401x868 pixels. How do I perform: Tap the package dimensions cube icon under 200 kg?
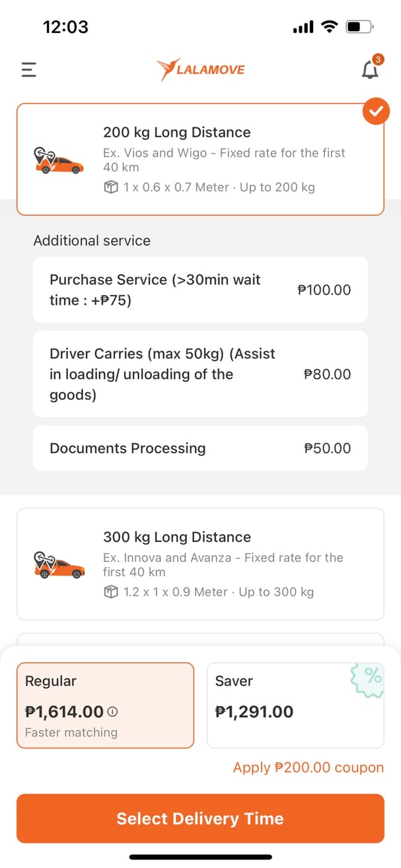tap(110, 187)
